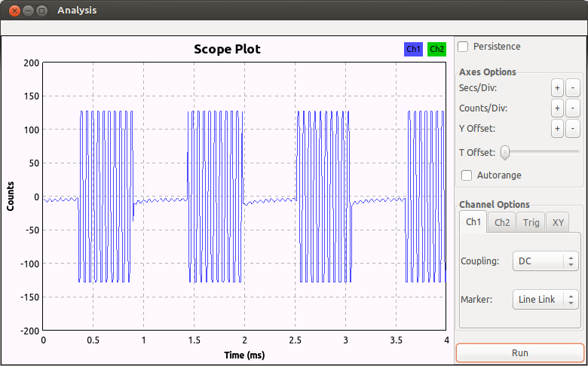The height and width of the screenshot is (366, 588).
Task: Lower Y Offset using the minus button
Action: pos(573,129)
